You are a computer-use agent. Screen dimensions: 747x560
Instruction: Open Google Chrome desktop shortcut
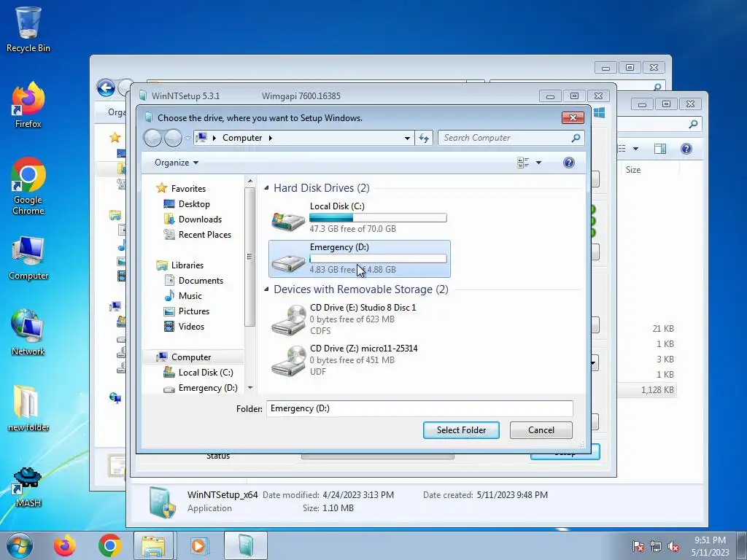pyautogui.click(x=28, y=186)
